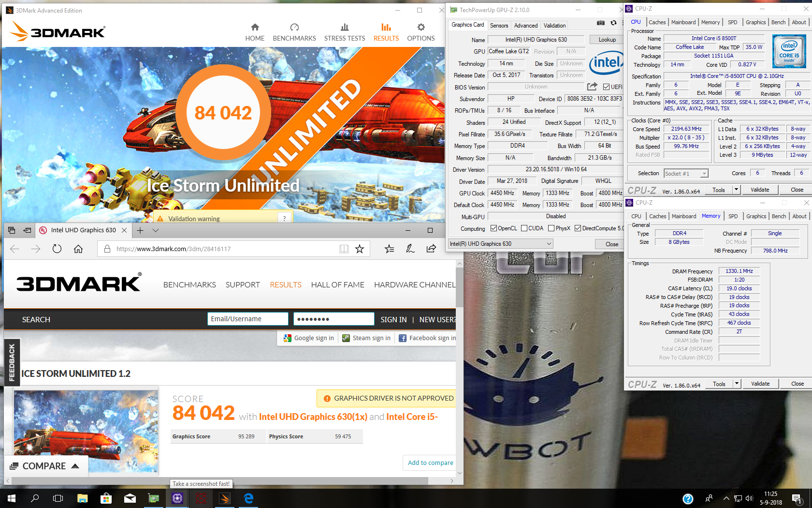
Task: Open the Mainboard tab in top CPU-Z window
Action: point(683,22)
